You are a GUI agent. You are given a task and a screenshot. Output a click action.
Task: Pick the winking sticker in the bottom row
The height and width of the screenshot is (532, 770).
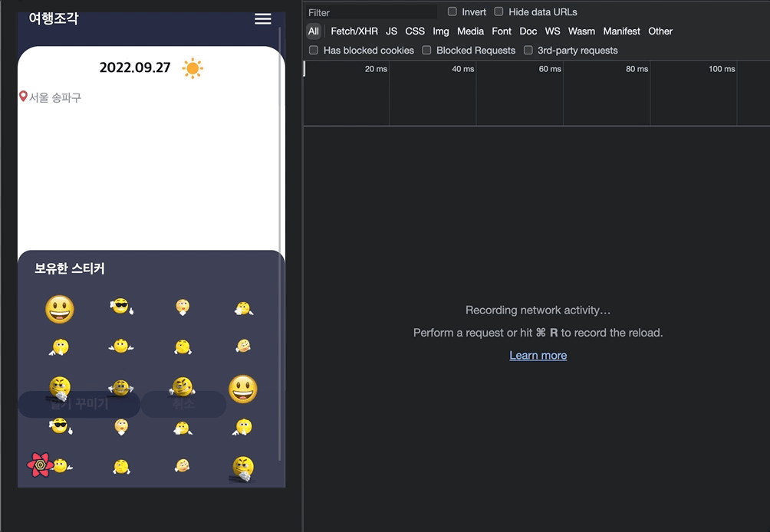pos(183,465)
